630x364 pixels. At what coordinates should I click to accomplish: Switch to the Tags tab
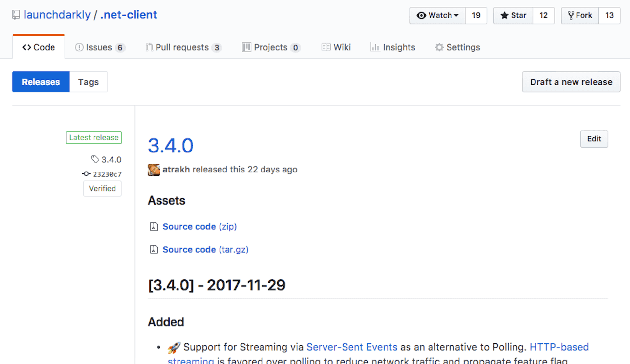coord(88,82)
